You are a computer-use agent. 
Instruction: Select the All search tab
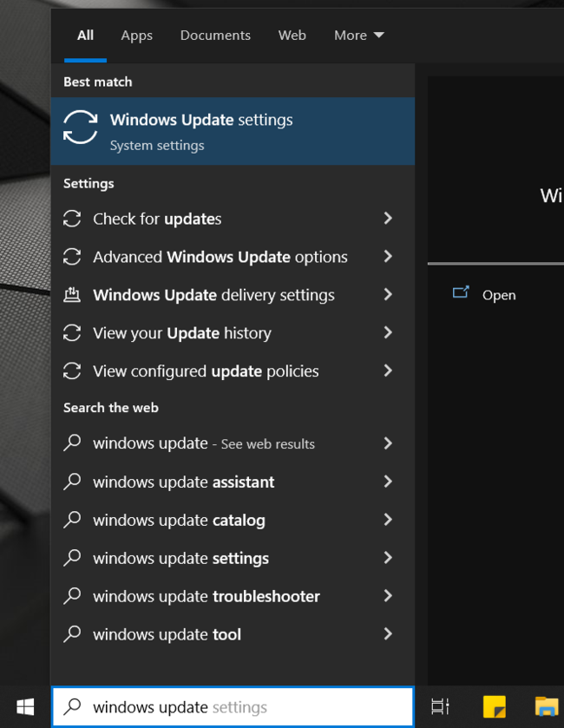(x=85, y=36)
